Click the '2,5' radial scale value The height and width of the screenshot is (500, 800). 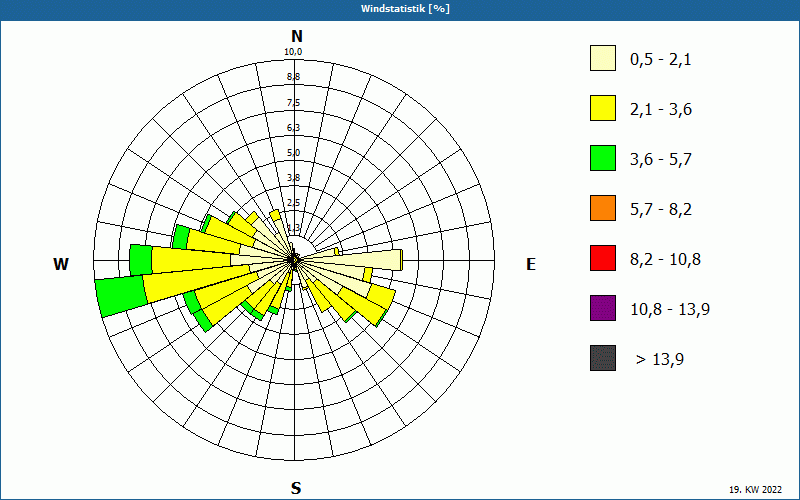point(293,203)
